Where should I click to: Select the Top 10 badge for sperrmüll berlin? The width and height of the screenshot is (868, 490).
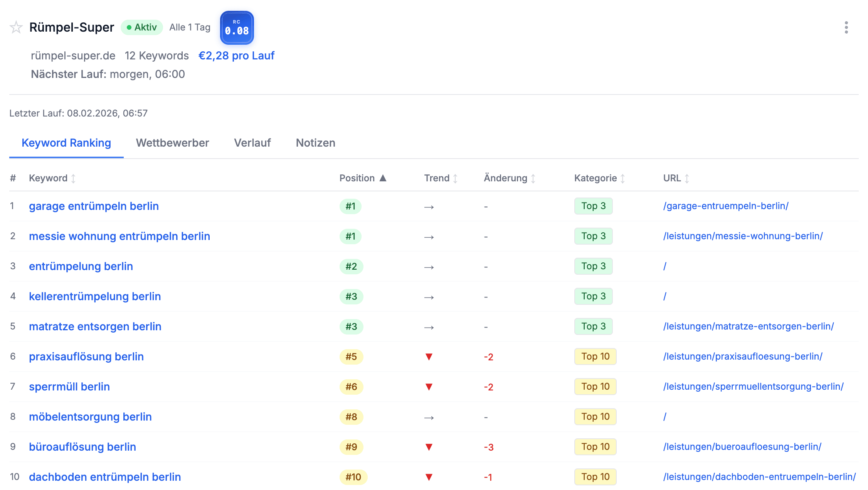(x=595, y=387)
